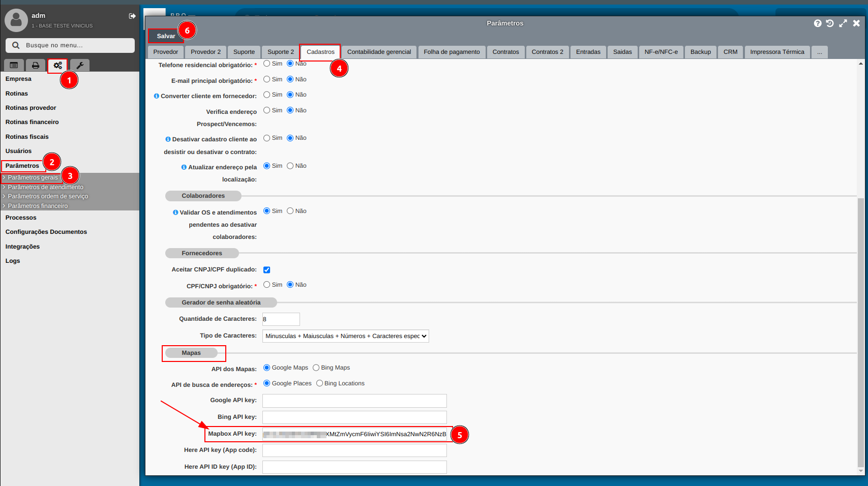Image resolution: width=868 pixels, height=486 pixels.
Task: Select Não for Verifica endereço Prospect/Vencemos
Action: (x=290, y=110)
